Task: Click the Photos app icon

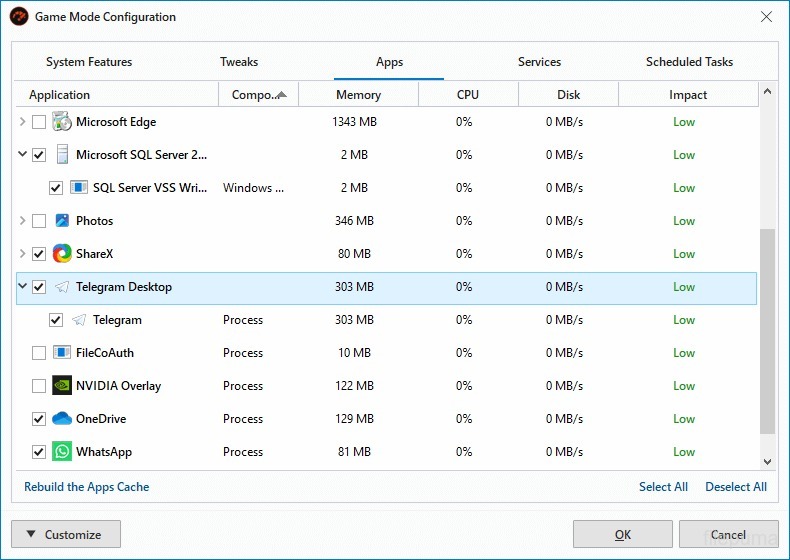Action: tap(62, 221)
